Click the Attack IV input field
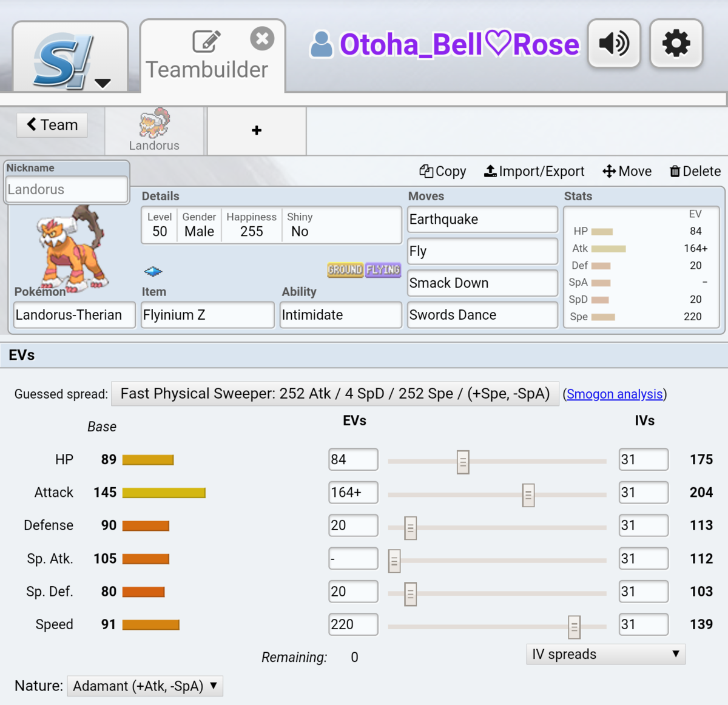 pos(644,492)
